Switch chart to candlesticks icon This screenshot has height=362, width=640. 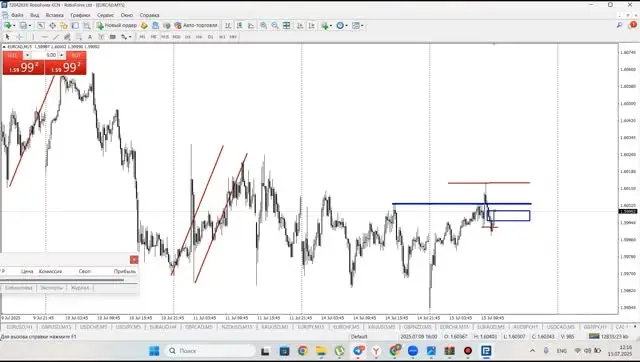coord(240,25)
